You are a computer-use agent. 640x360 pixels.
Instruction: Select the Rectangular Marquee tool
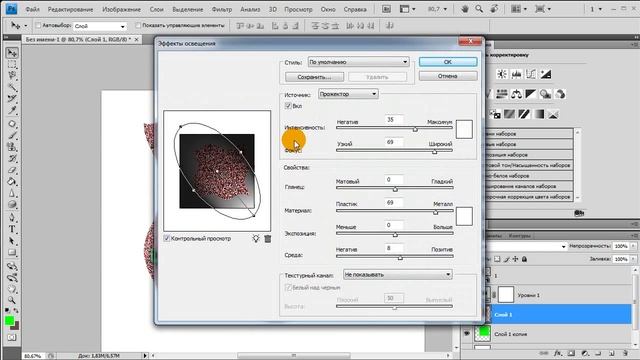[x=12, y=64]
